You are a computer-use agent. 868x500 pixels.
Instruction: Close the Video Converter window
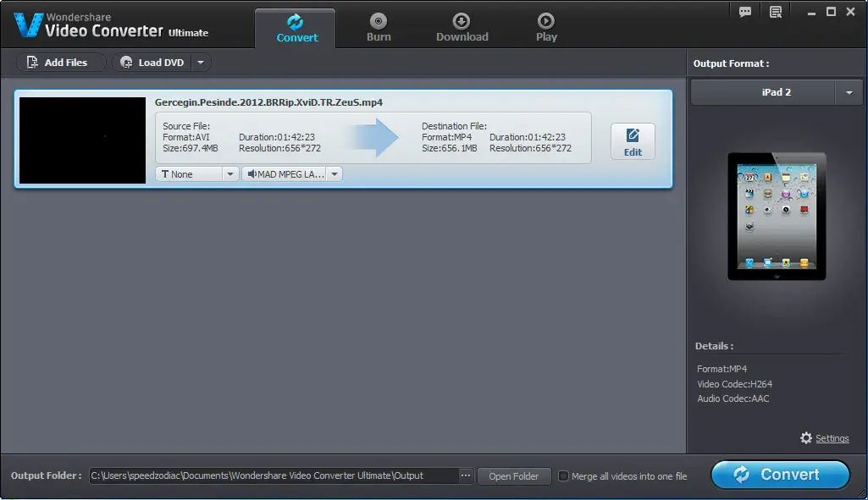pyautogui.click(x=851, y=12)
